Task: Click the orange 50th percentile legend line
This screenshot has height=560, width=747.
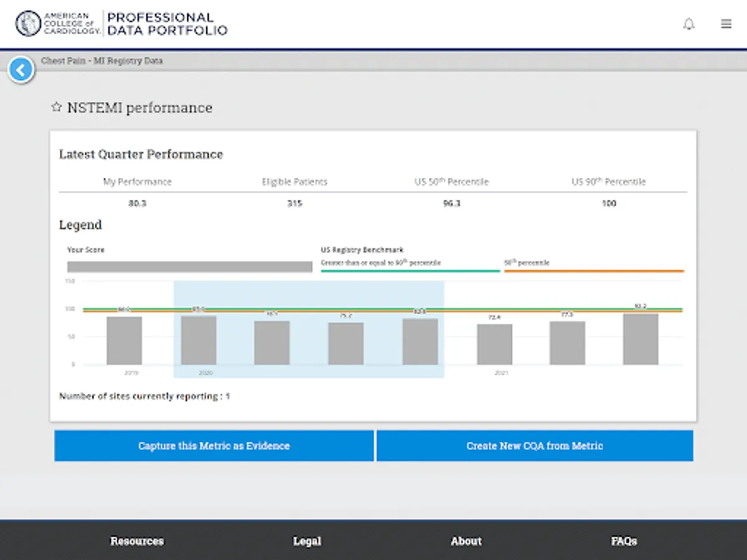Action: click(x=594, y=271)
